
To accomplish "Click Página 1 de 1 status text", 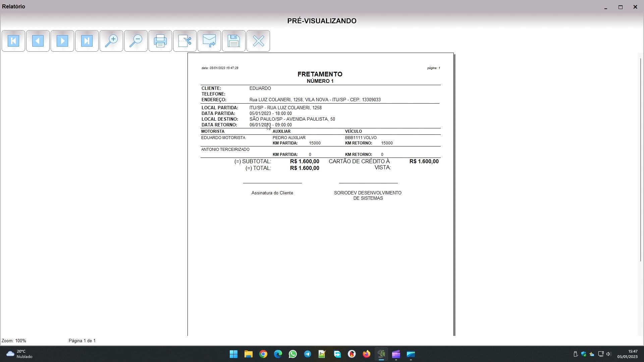I will pos(82,341).
